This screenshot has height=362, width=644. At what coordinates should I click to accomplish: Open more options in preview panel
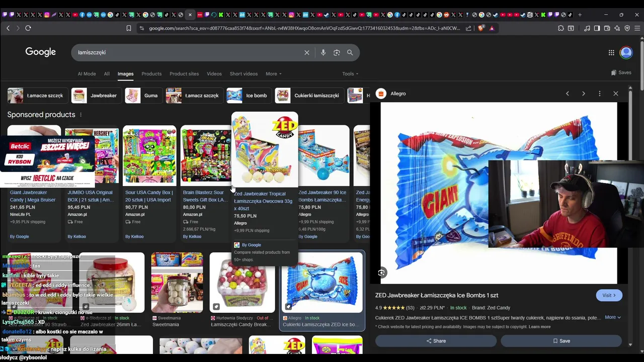point(600,94)
